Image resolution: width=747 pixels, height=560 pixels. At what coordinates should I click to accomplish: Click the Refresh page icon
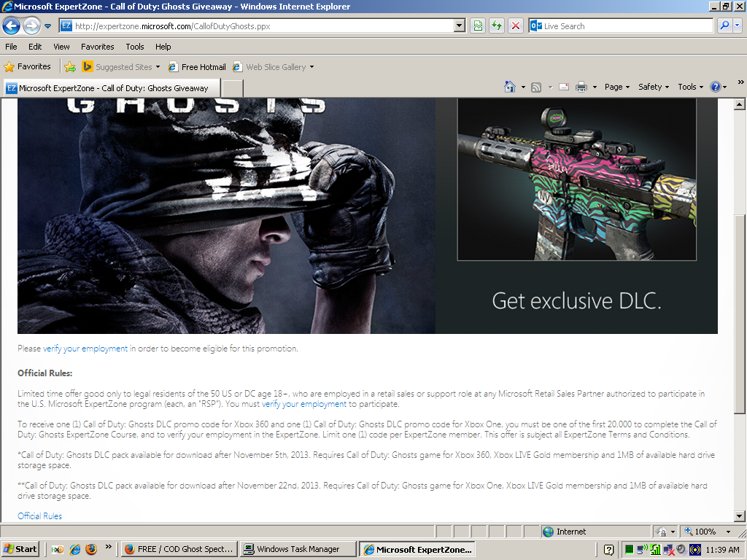(x=497, y=26)
